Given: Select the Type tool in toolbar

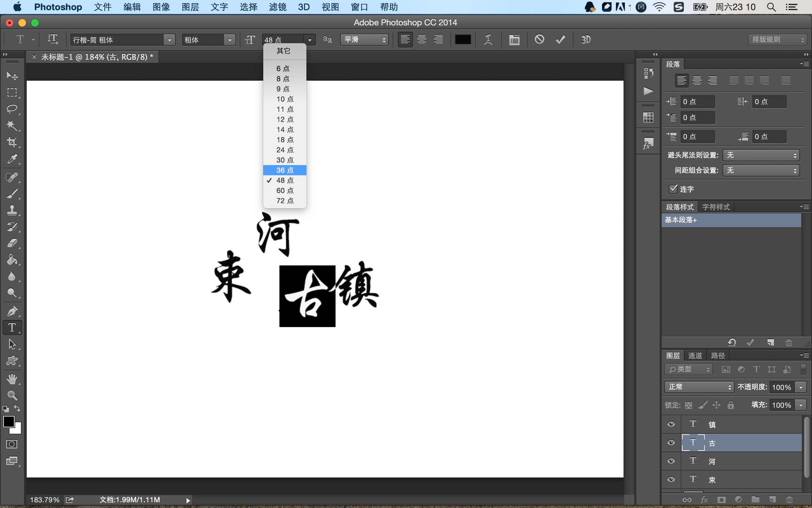Looking at the screenshot, I should [x=12, y=327].
